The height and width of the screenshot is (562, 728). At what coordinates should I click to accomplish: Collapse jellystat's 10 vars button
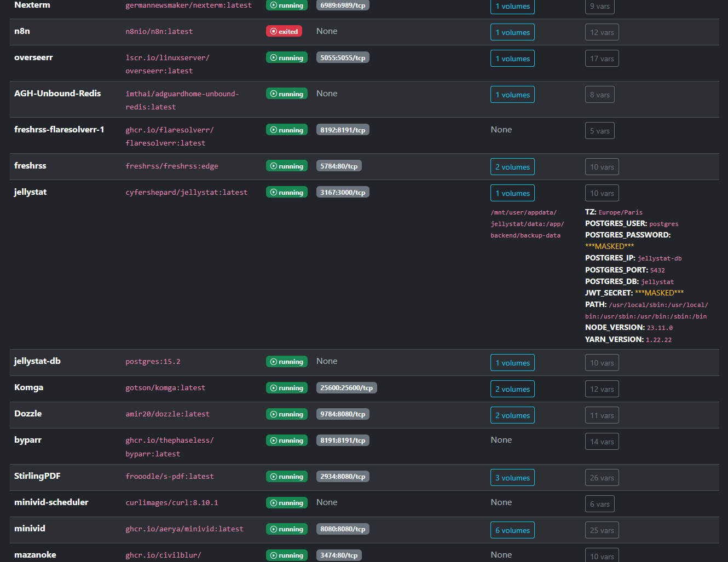[602, 193]
